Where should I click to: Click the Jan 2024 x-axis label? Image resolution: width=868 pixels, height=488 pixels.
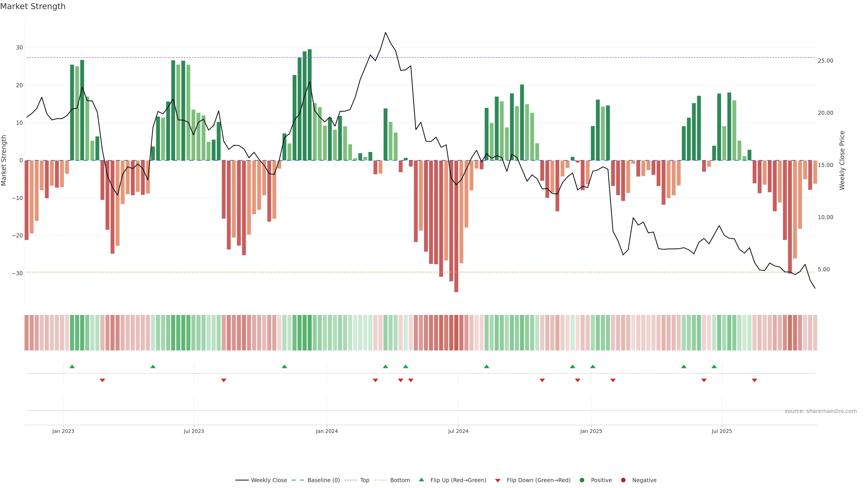(x=326, y=431)
